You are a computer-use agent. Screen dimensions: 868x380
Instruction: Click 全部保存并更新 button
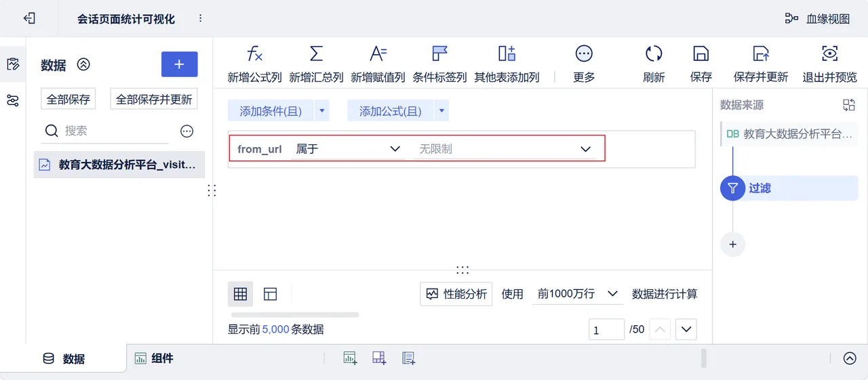click(x=154, y=99)
